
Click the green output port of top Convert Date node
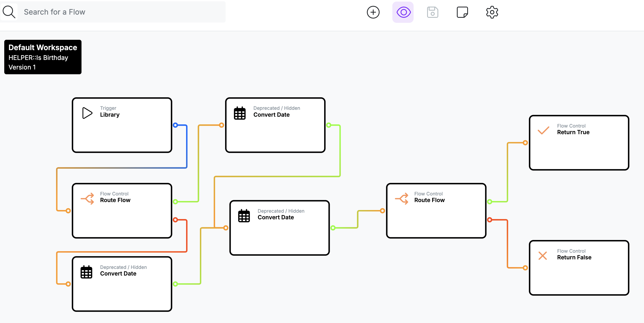point(329,125)
